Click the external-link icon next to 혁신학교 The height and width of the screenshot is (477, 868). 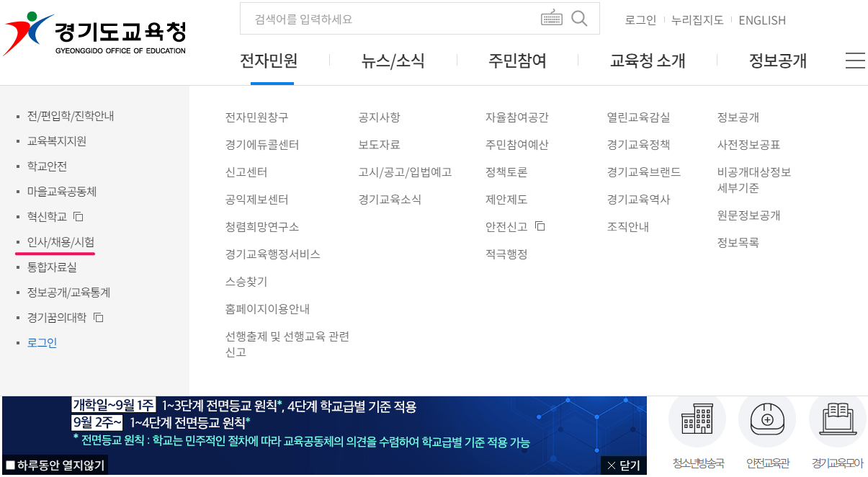79,215
